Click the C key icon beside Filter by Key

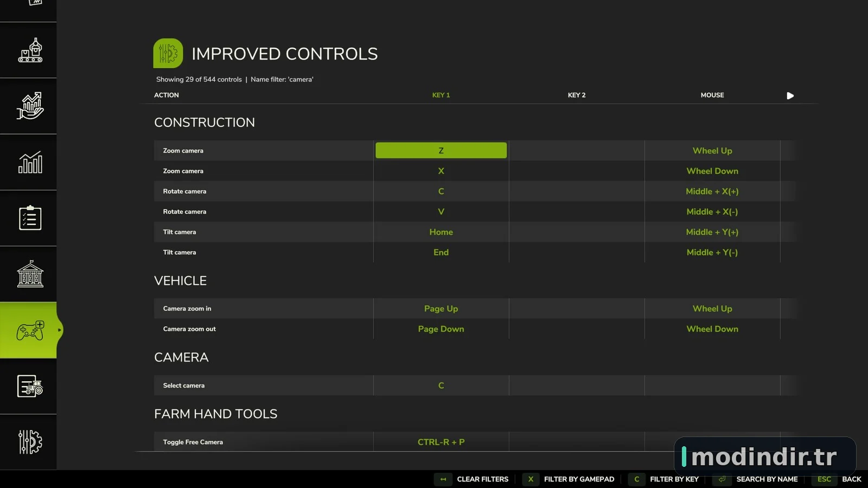pos(637,479)
